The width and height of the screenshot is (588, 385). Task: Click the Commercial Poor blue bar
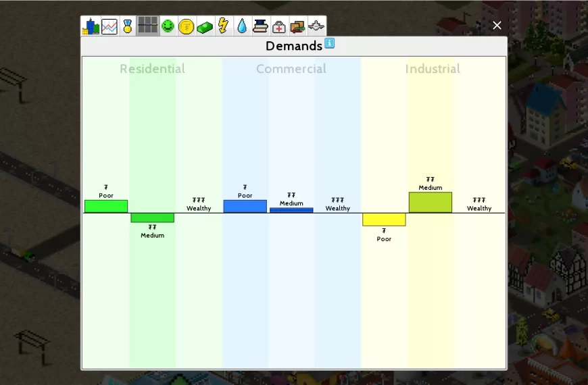245,206
